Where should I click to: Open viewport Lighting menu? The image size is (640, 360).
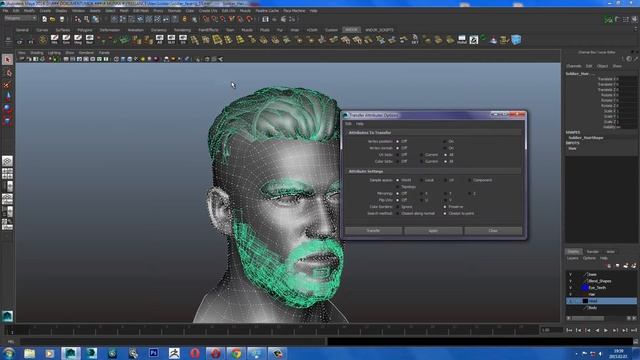[54, 53]
